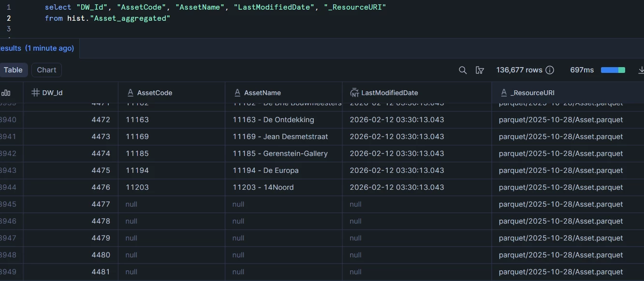644x281 pixels.
Task: Select the AssetCode cell 11203
Action: pyautogui.click(x=137, y=187)
